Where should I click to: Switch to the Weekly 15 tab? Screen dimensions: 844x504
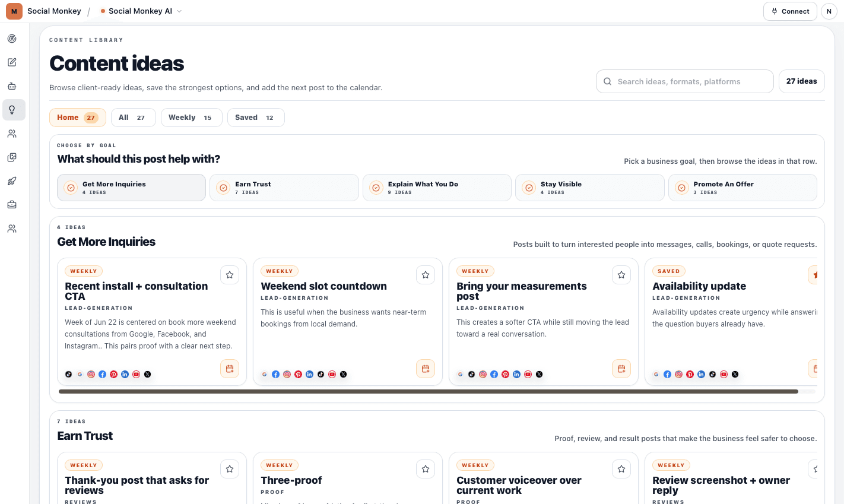(192, 118)
